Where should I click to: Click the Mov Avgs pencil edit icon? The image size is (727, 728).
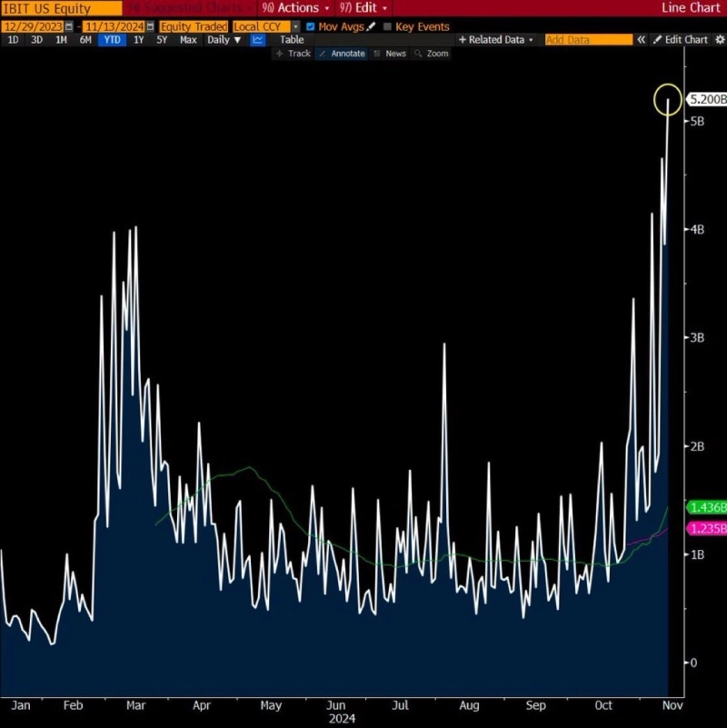pyautogui.click(x=371, y=26)
